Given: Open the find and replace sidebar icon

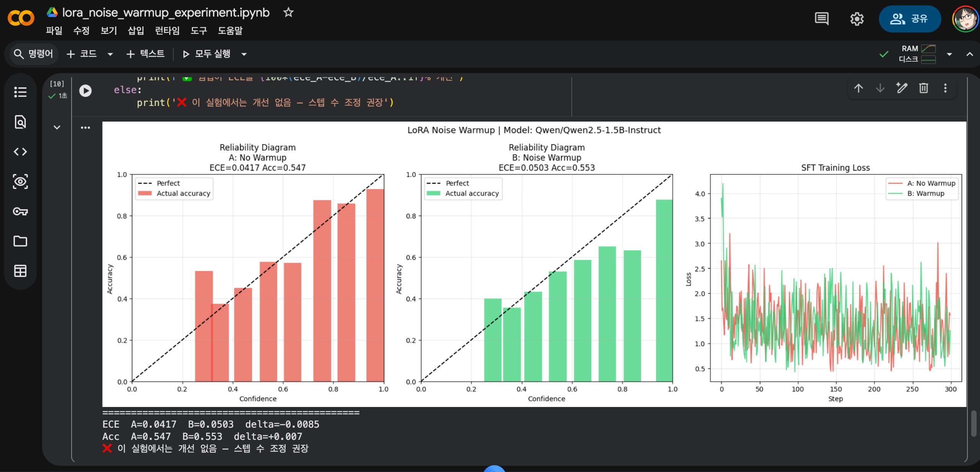Looking at the screenshot, I should (x=20, y=122).
